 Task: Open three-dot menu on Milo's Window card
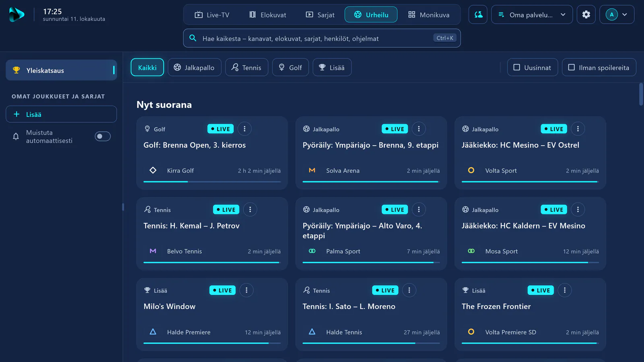[x=246, y=290]
